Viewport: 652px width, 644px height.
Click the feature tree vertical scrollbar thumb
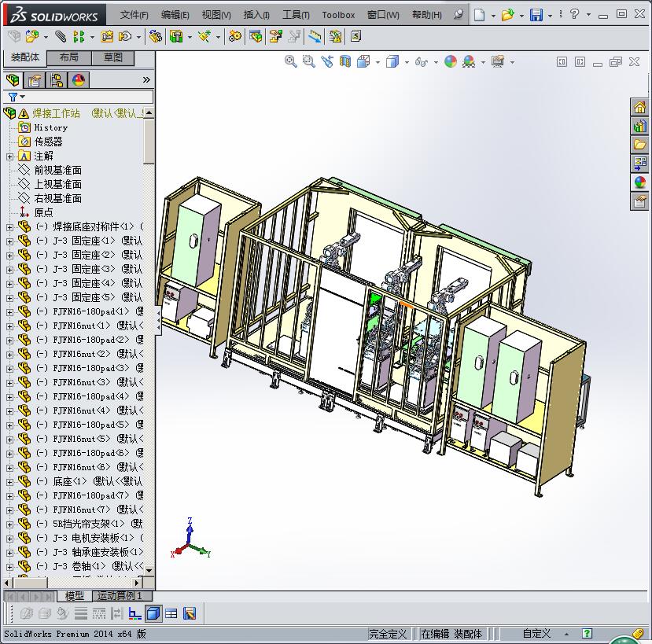[x=149, y=141]
